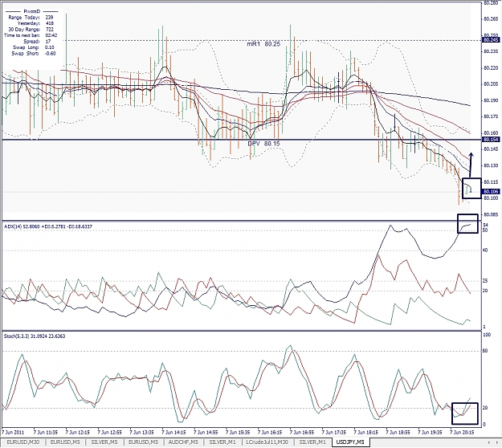Viewport: 502px width, 448px height.
Task: Click the current price 80.106 tag
Action: pyautogui.click(x=491, y=191)
